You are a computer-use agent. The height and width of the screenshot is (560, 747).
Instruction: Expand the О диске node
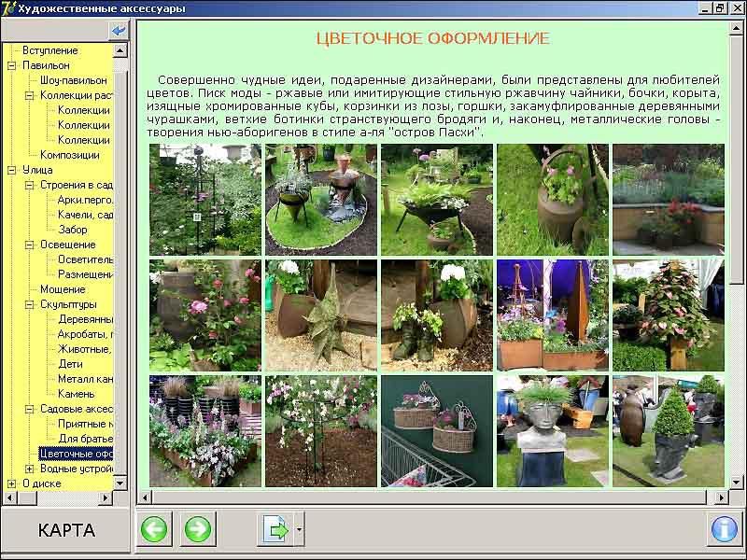(x=12, y=483)
